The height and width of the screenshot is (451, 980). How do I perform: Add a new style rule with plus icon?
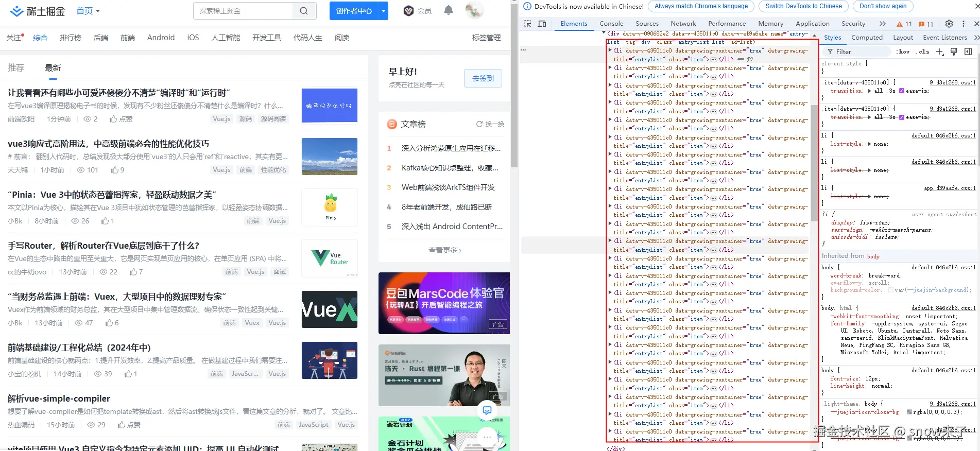tap(940, 51)
